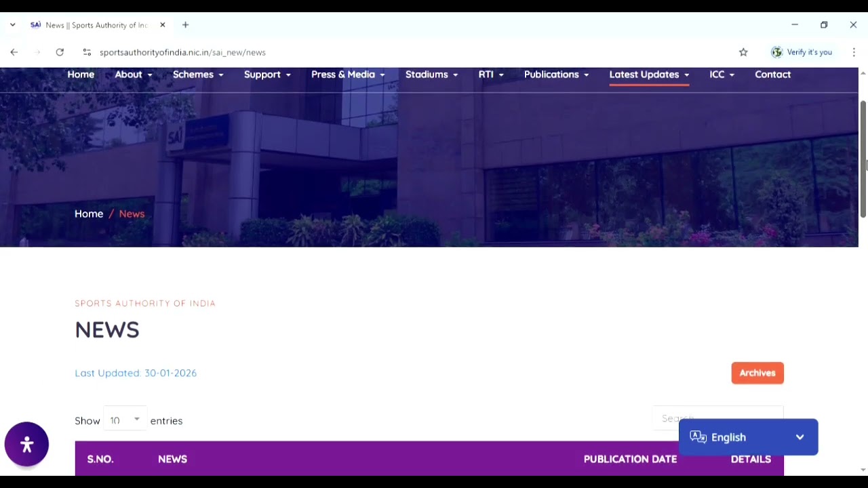
Task: Click the table Search field
Action: (x=717, y=418)
